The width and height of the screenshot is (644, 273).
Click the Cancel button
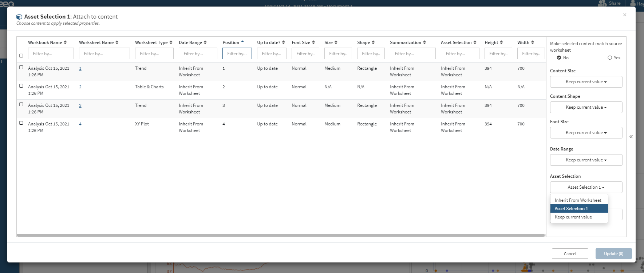click(570, 254)
